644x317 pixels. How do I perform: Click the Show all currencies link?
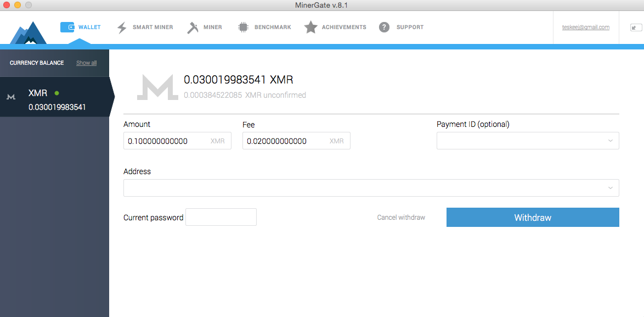coord(87,63)
